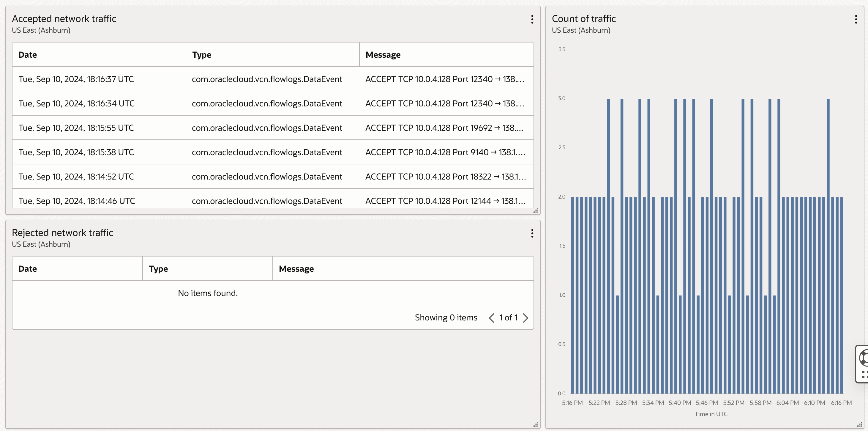Click resize handle of Count of traffic widget
The height and width of the screenshot is (431, 868).
pyautogui.click(x=860, y=424)
